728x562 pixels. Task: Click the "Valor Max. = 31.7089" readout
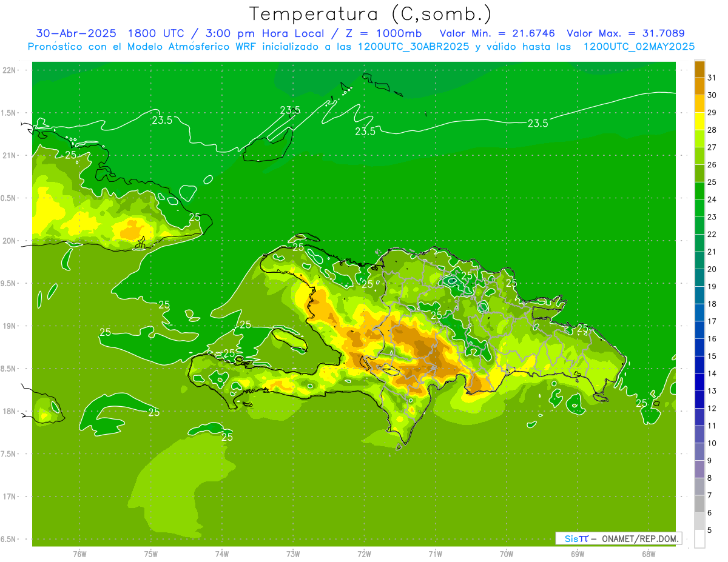click(x=626, y=33)
